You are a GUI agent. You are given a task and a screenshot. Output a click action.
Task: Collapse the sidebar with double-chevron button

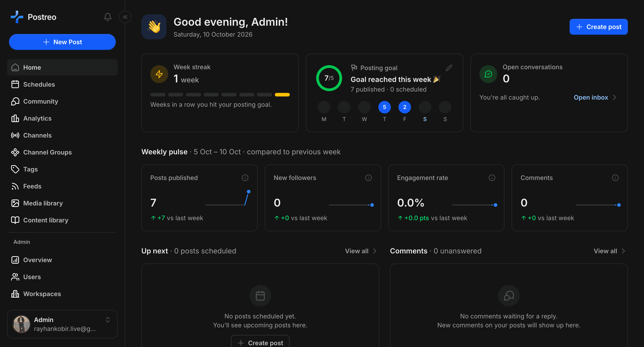pyautogui.click(x=125, y=17)
